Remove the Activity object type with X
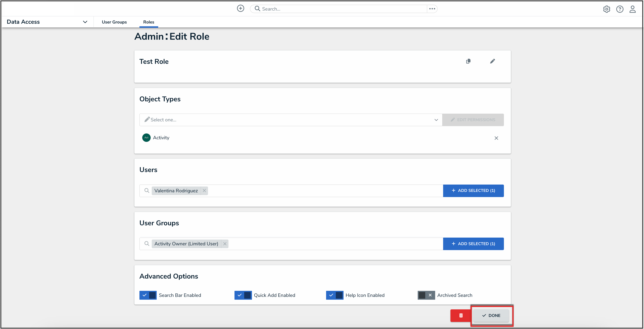The image size is (644, 329). (496, 138)
